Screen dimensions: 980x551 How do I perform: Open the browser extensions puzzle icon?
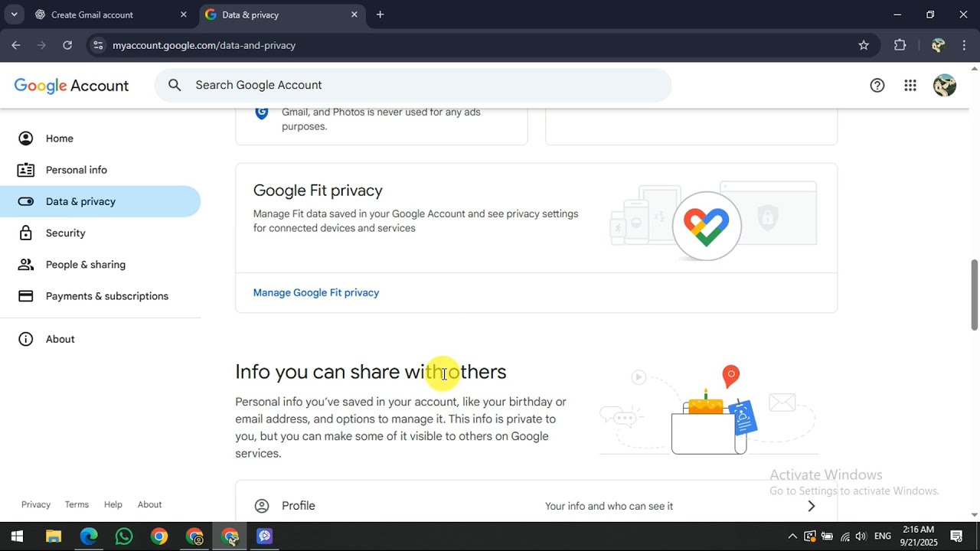(900, 45)
